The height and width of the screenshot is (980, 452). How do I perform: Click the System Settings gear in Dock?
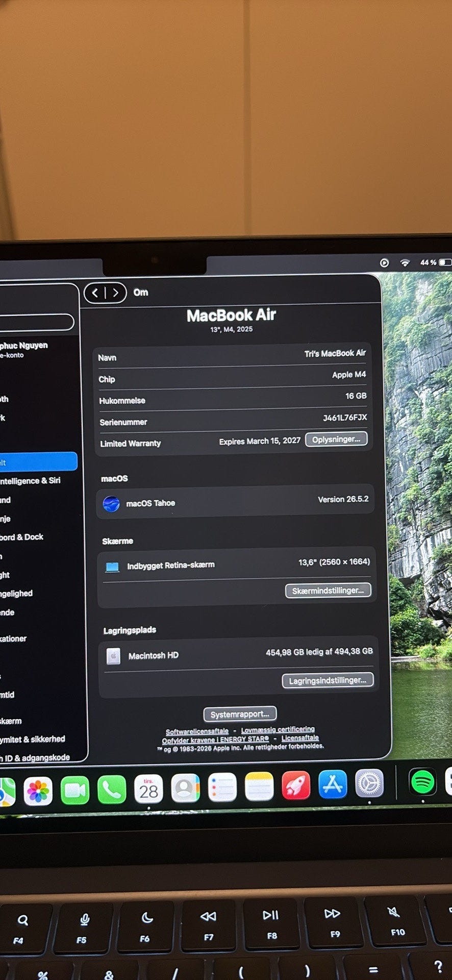(369, 783)
